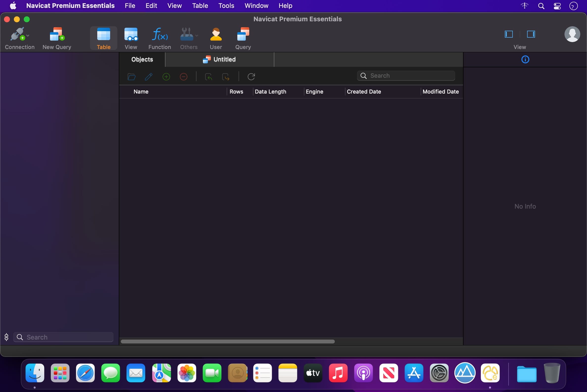Expand the Others dropdown chevron
This screenshot has height=392, width=587.
pyautogui.click(x=197, y=36)
